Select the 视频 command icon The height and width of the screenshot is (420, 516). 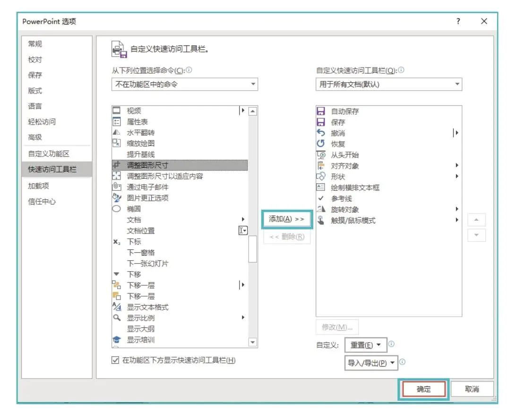coord(117,111)
